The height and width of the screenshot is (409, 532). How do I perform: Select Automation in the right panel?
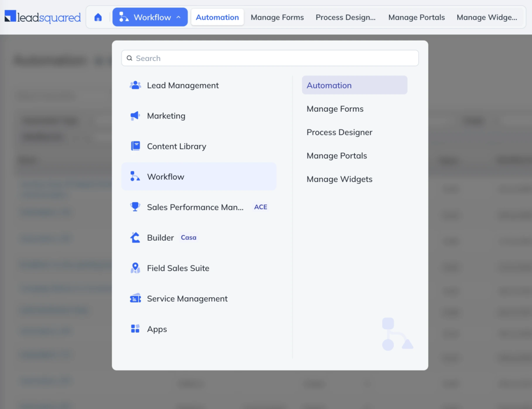click(x=328, y=85)
